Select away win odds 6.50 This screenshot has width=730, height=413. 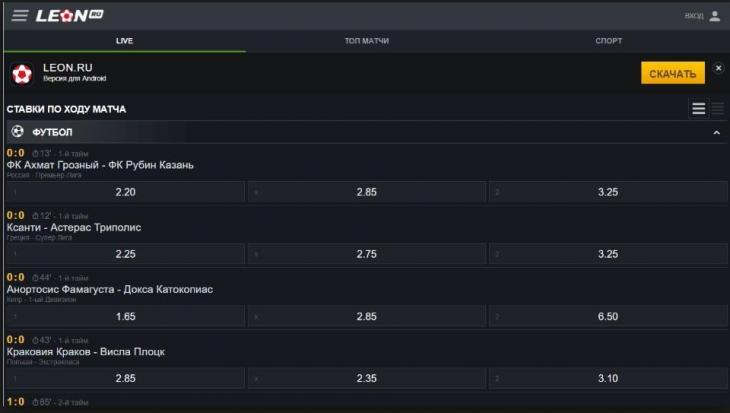coord(607,316)
